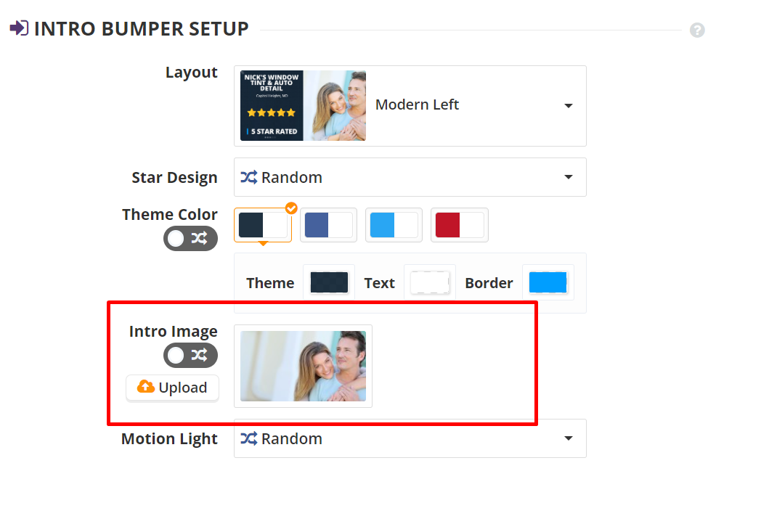Screen dimensions: 769x532
Task: Open the Layout dropdown arrow
Action: click(x=569, y=105)
